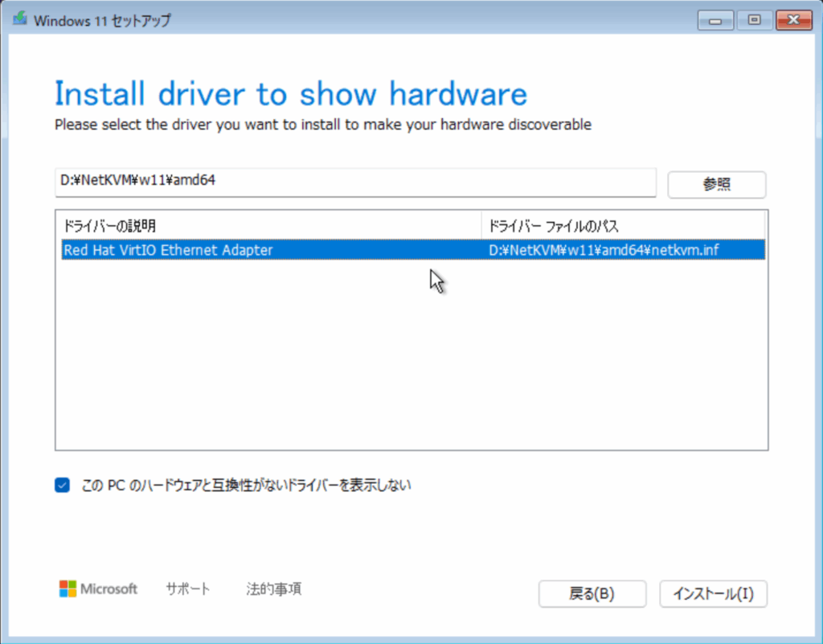Click the 互換性がないドライバーを表示しない label text

246,486
